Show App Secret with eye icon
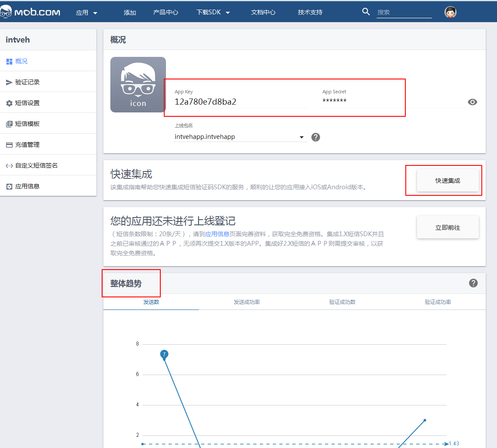 (x=472, y=102)
